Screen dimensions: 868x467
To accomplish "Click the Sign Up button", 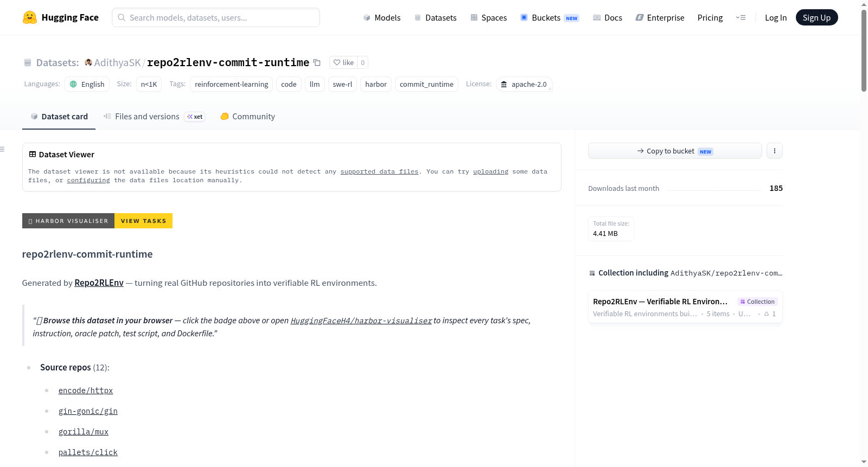I will pyautogui.click(x=816, y=17).
